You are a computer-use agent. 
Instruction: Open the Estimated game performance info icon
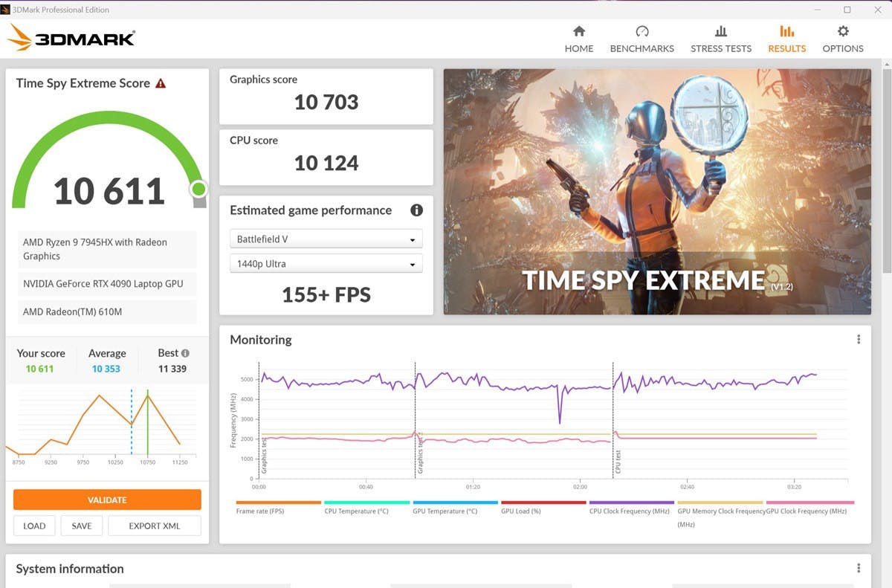click(416, 210)
